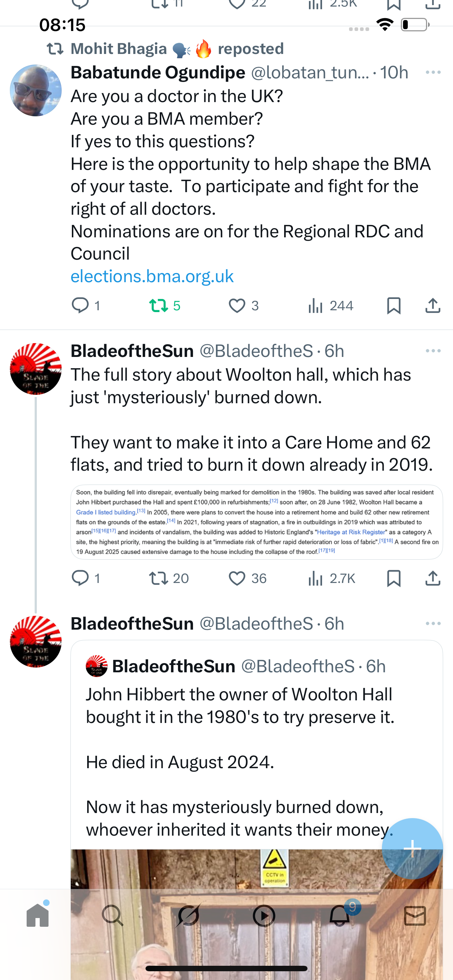453x980 pixels.
Task: Bookmark Babatunde Ogundipe's BMA post
Action: tap(394, 306)
